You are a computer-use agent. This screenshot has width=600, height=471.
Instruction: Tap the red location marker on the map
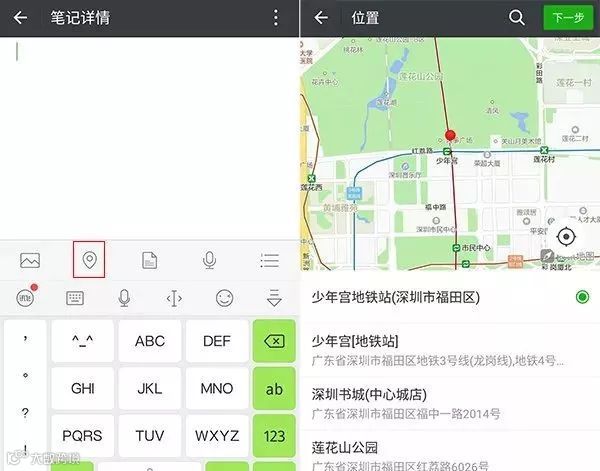click(x=450, y=135)
